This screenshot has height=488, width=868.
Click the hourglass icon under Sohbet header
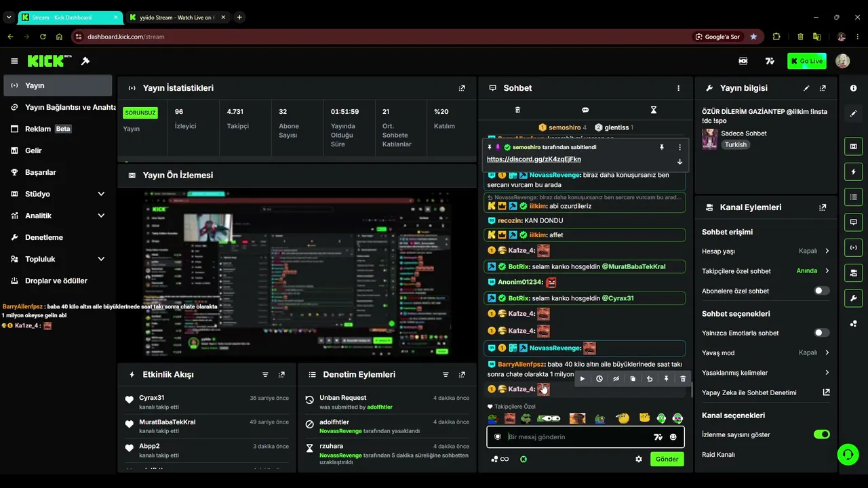point(654,110)
